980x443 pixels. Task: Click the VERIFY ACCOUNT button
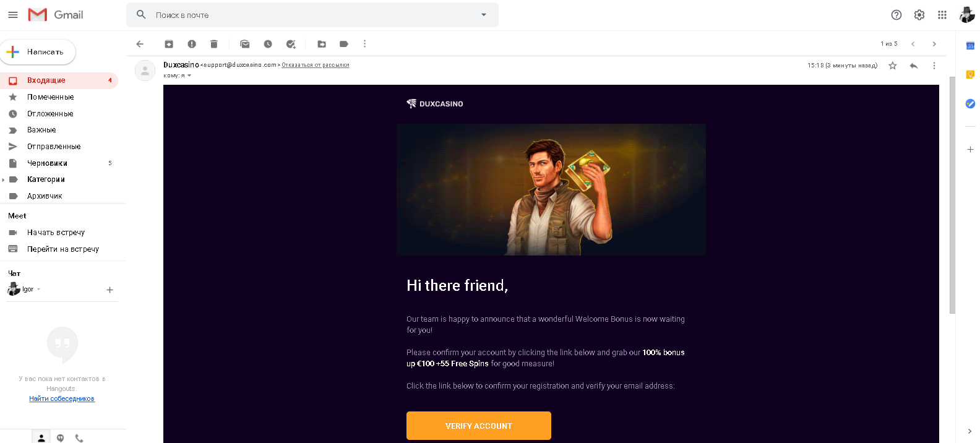(x=478, y=426)
